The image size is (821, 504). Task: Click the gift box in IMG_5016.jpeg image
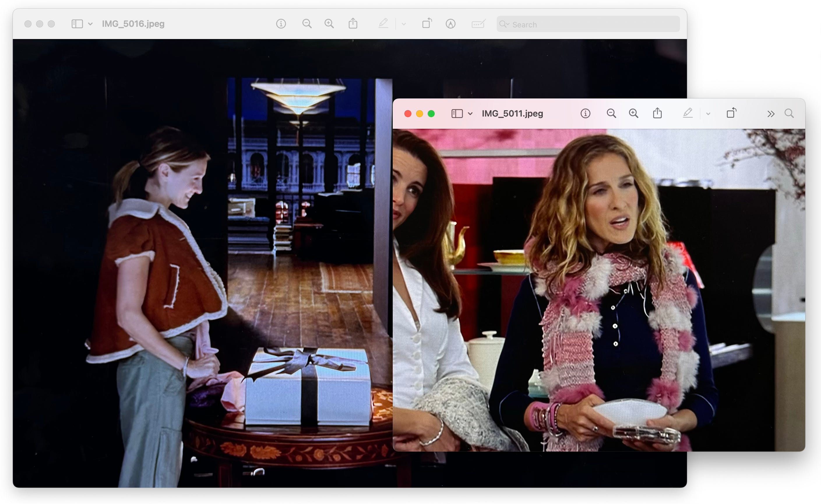click(308, 387)
